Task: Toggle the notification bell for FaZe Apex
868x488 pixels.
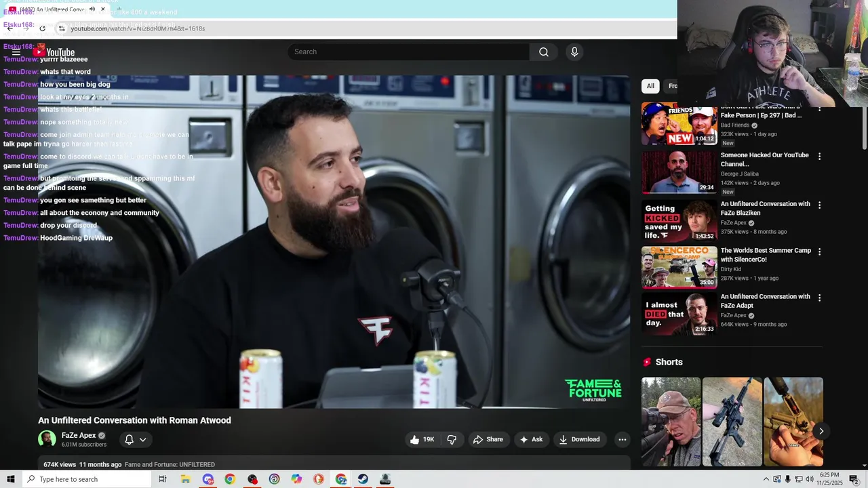Action: pos(129,439)
